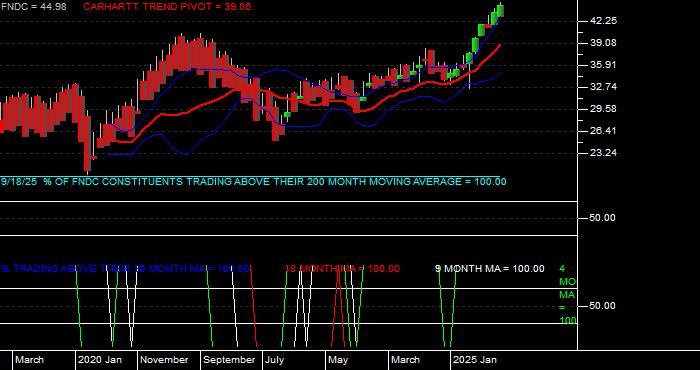700x370 pixels.
Task: Click the 42.25 price axis label
Action: pyautogui.click(x=603, y=21)
